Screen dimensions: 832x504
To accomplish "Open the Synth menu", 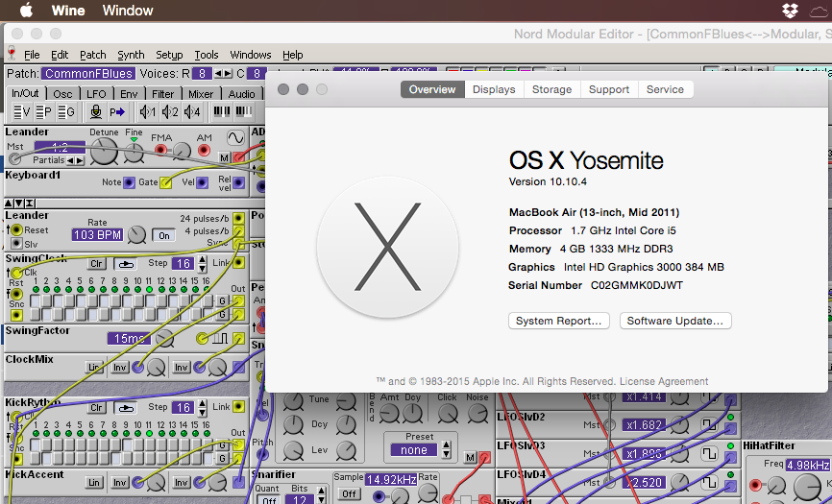I will (x=131, y=55).
